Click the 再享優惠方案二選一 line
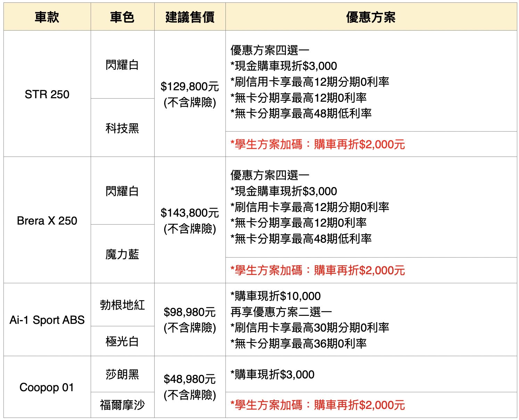 coord(281,312)
